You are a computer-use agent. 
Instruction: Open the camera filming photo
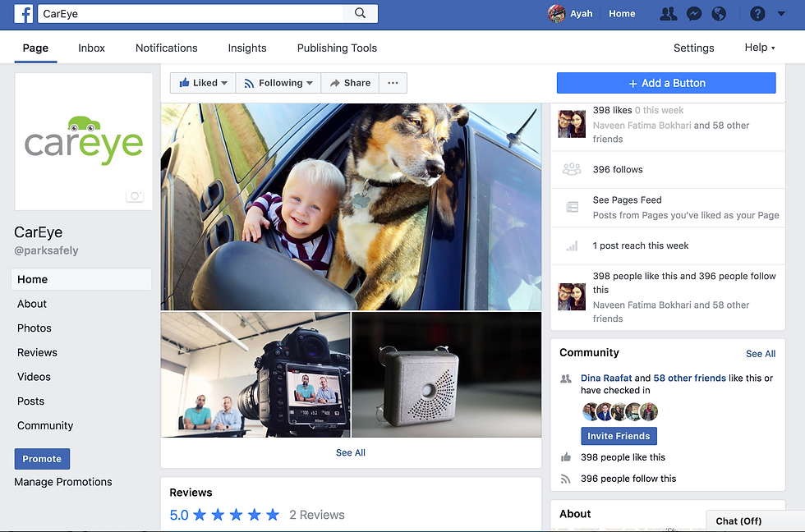(255, 374)
